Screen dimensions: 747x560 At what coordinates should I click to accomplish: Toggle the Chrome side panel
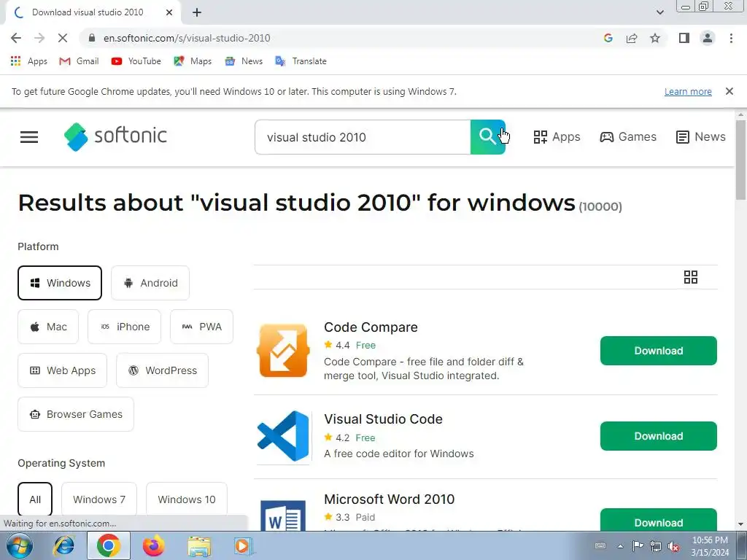(684, 38)
